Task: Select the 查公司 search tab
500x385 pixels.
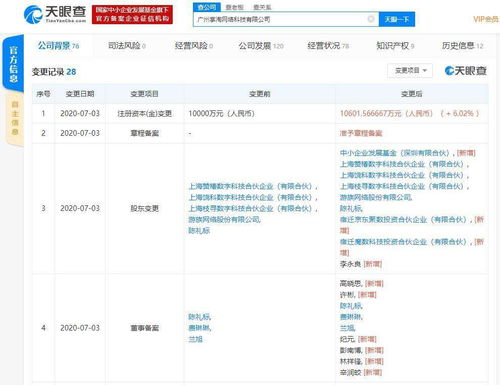Action: point(207,7)
